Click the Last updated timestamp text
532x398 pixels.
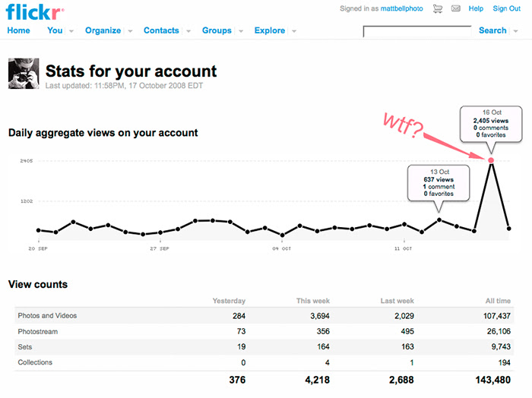tap(124, 86)
